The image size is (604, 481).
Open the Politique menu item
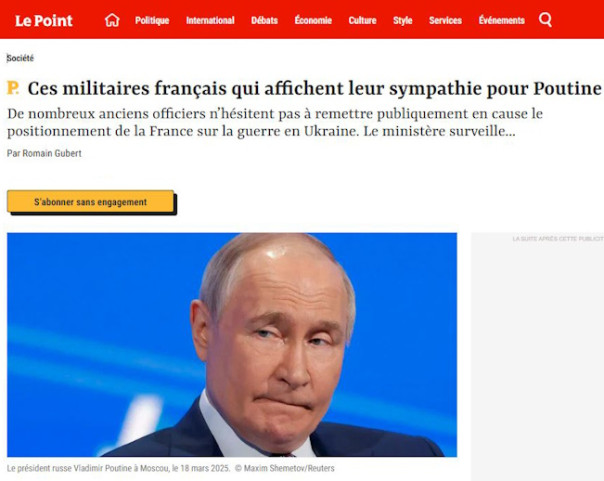coord(152,20)
